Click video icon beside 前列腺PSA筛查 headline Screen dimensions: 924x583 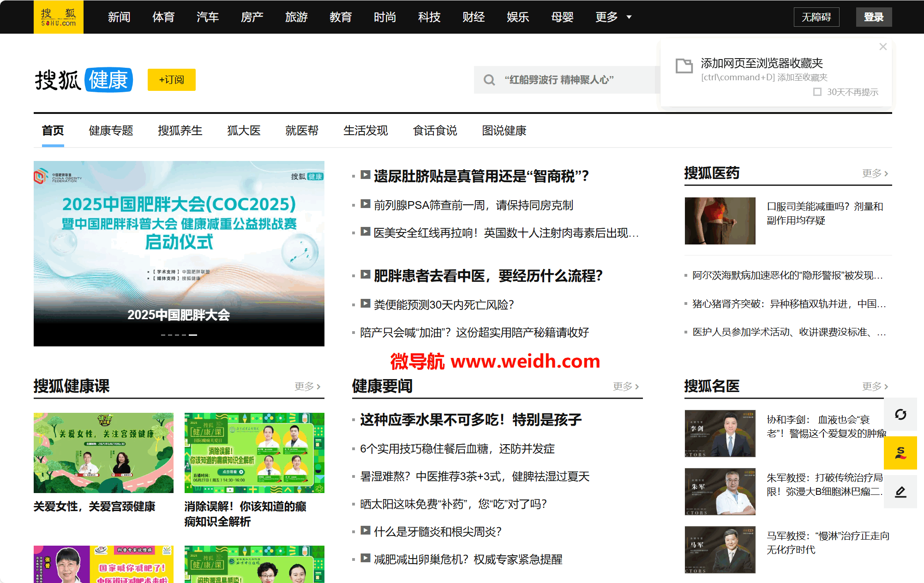[366, 204]
